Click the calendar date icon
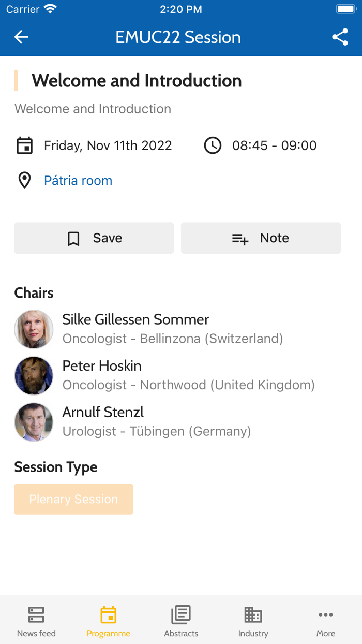The image size is (362, 644). pyautogui.click(x=24, y=145)
